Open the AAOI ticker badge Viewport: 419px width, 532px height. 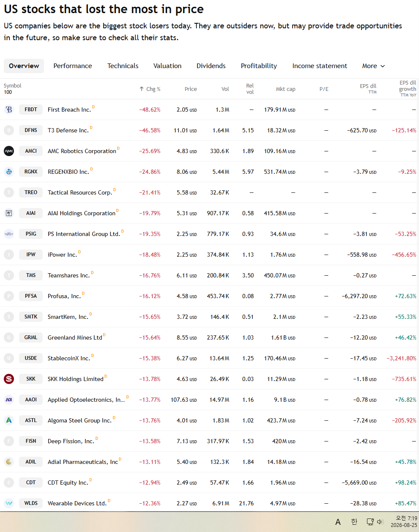(x=31, y=400)
